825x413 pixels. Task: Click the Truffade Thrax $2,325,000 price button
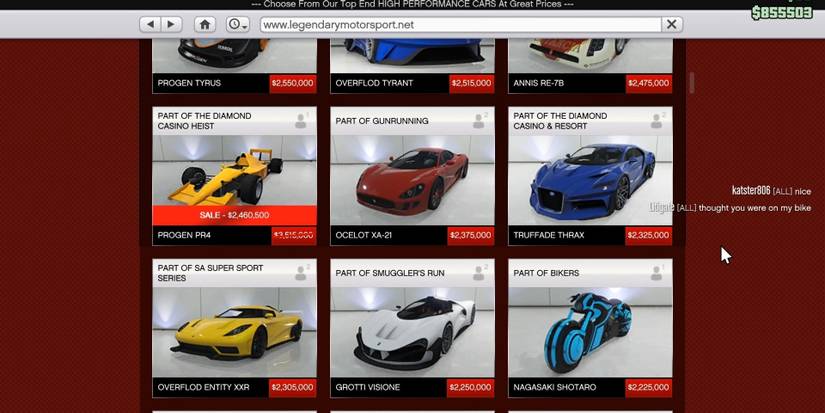tap(649, 235)
